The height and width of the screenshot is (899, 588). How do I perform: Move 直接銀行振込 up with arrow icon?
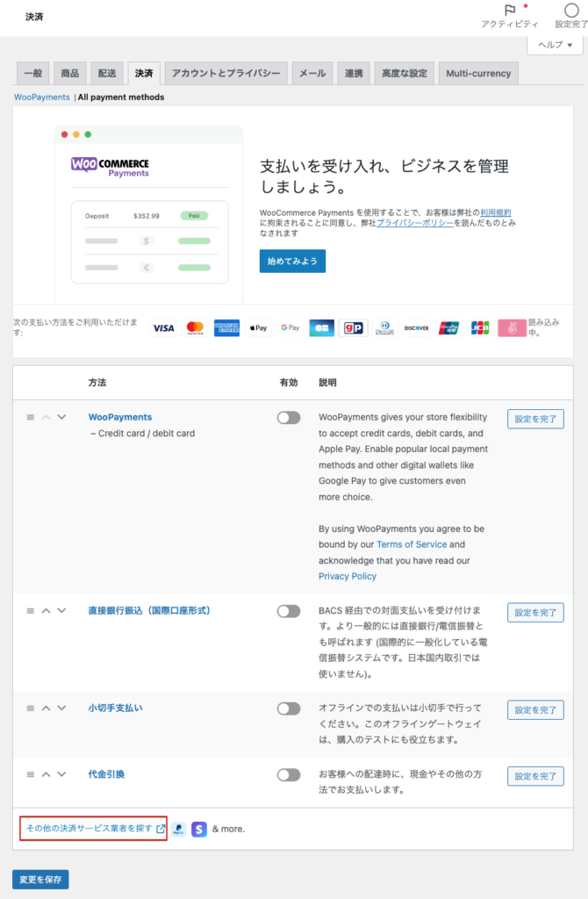(46, 610)
